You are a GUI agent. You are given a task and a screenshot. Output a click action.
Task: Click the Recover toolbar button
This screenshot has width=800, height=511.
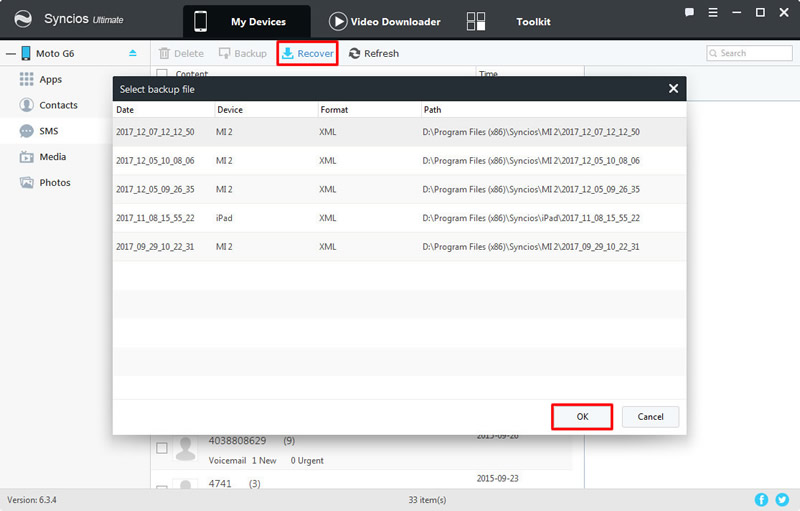pyautogui.click(x=308, y=53)
